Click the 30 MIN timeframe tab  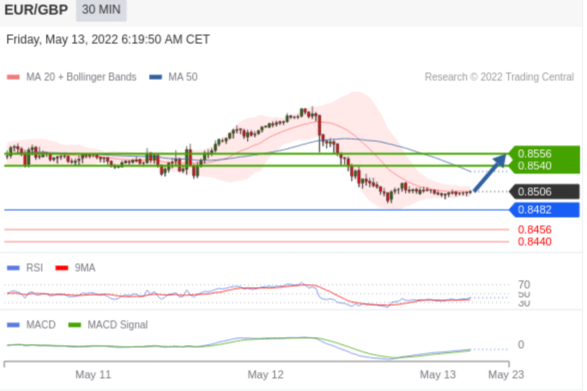pos(101,10)
